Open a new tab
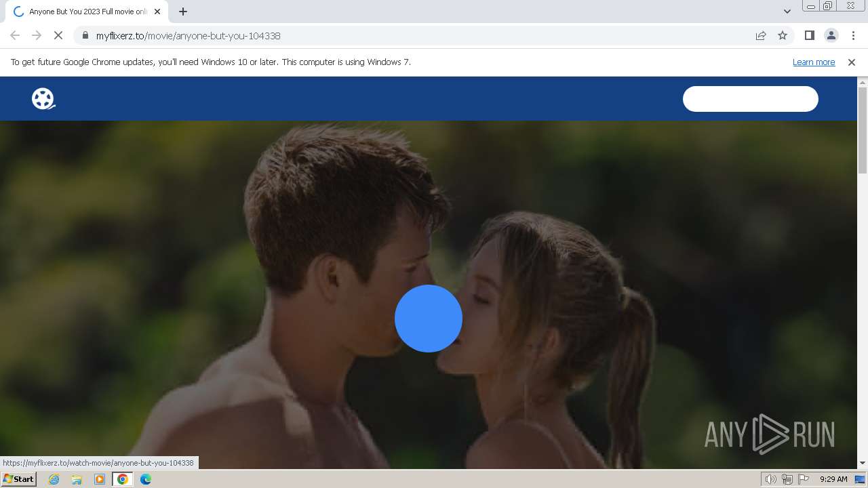This screenshot has height=488, width=868. (183, 12)
